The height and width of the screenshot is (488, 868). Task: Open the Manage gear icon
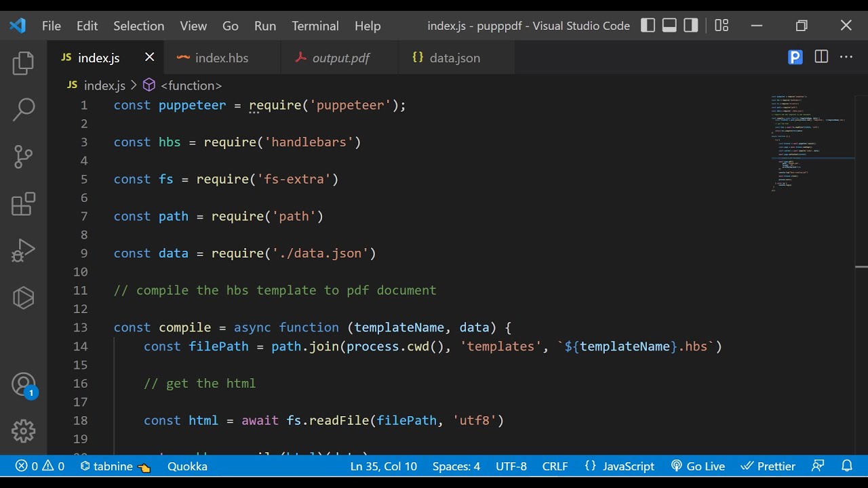click(23, 430)
